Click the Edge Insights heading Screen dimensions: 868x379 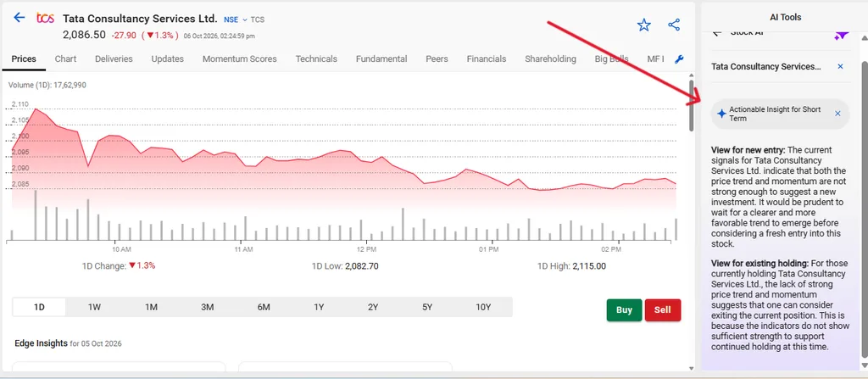pos(41,343)
